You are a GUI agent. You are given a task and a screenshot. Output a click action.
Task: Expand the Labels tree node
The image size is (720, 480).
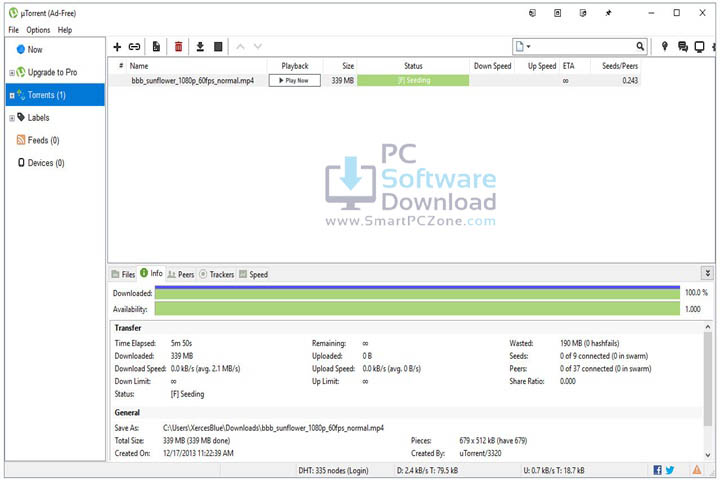tap(12, 118)
